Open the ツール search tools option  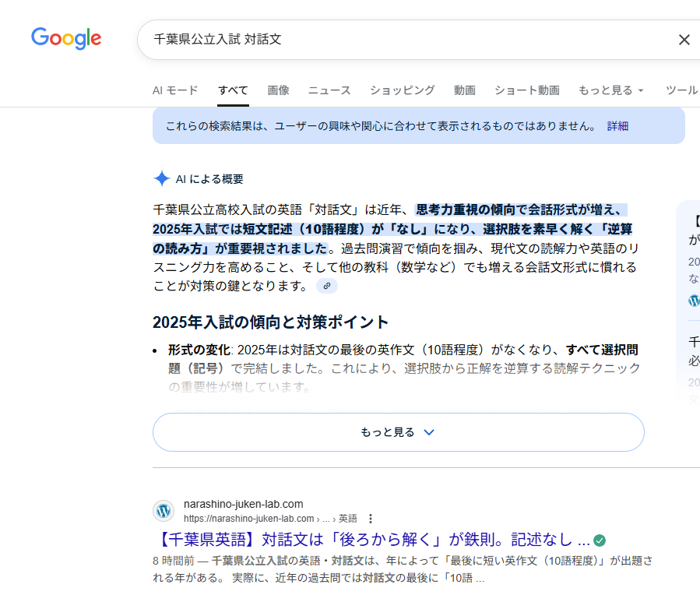(x=681, y=90)
